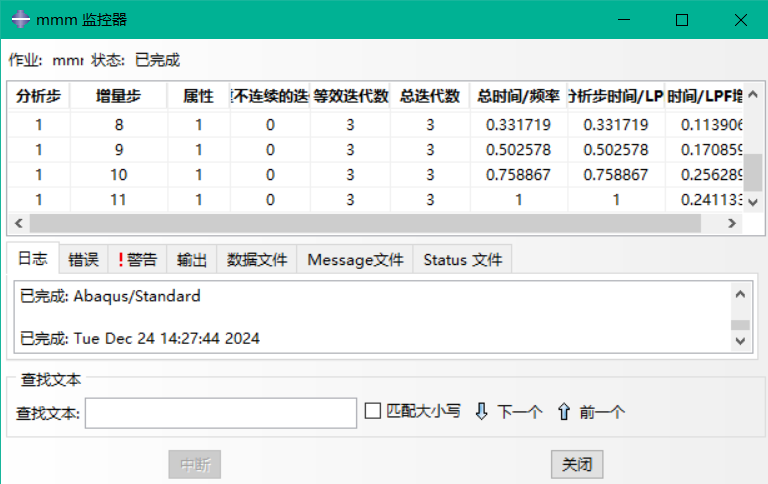The width and height of the screenshot is (768, 484).
Task: Click the log panel's scroll up arrow
Action: click(x=741, y=294)
